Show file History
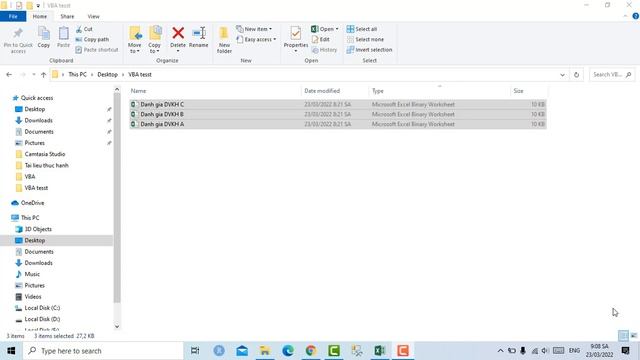Viewport: 640px width, 360px height. 324,49
